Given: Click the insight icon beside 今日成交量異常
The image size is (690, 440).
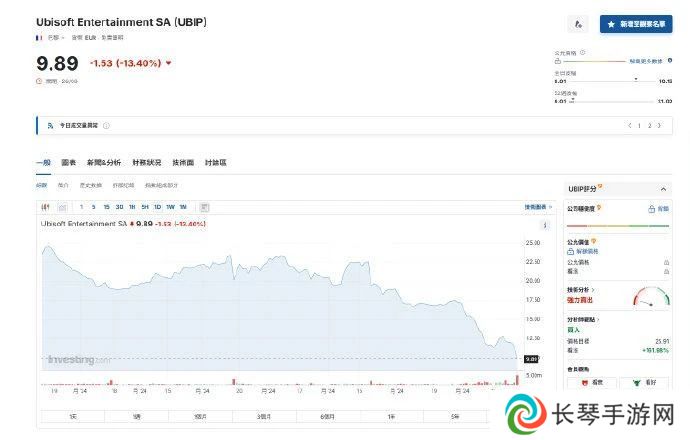Looking at the screenshot, I should (x=50, y=126).
